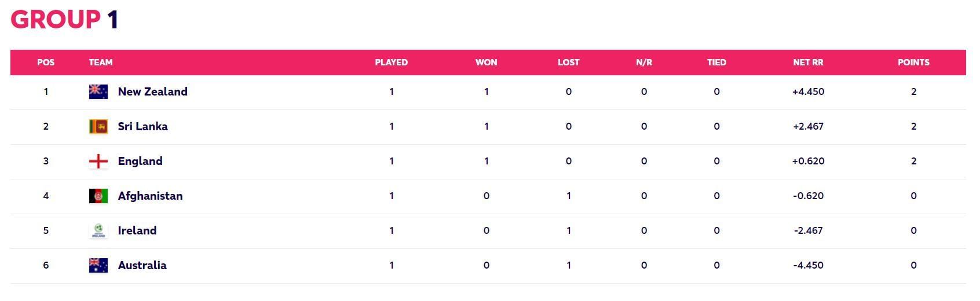Open the Australia team link
Viewport: 980px width, 301px height.
pyautogui.click(x=142, y=265)
